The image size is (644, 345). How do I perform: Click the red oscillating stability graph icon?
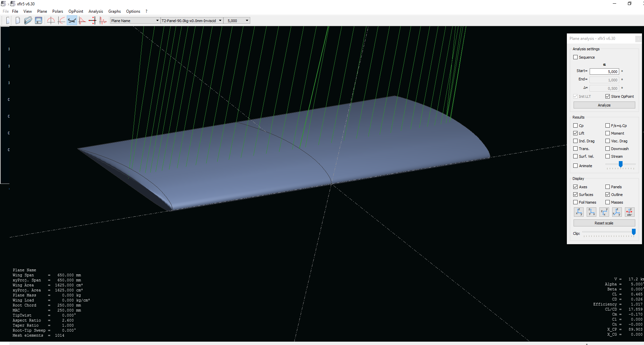pyautogui.click(x=103, y=21)
